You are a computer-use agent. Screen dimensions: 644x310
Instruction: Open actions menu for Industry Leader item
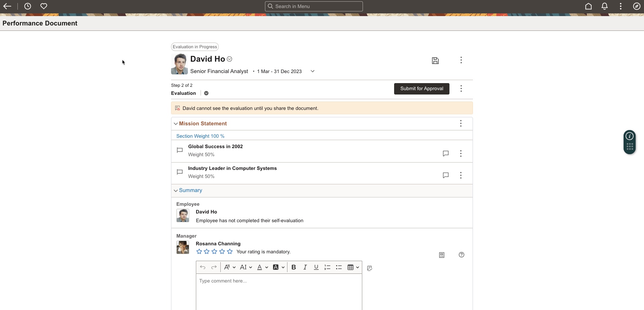(x=461, y=175)
